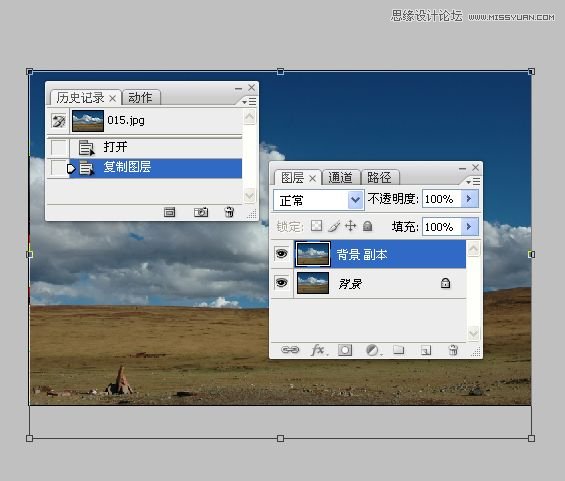Click the link layers icon

pyautogui.click(x=290, y=350)
